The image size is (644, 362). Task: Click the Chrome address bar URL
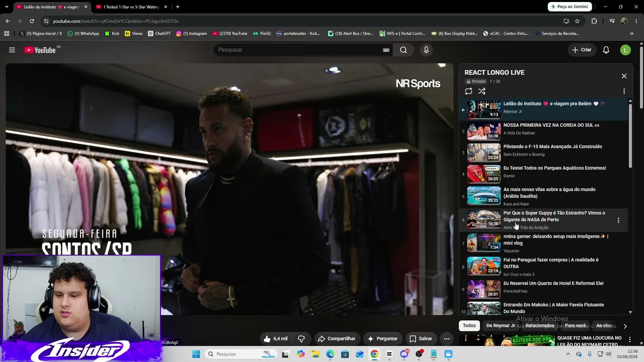115,21
